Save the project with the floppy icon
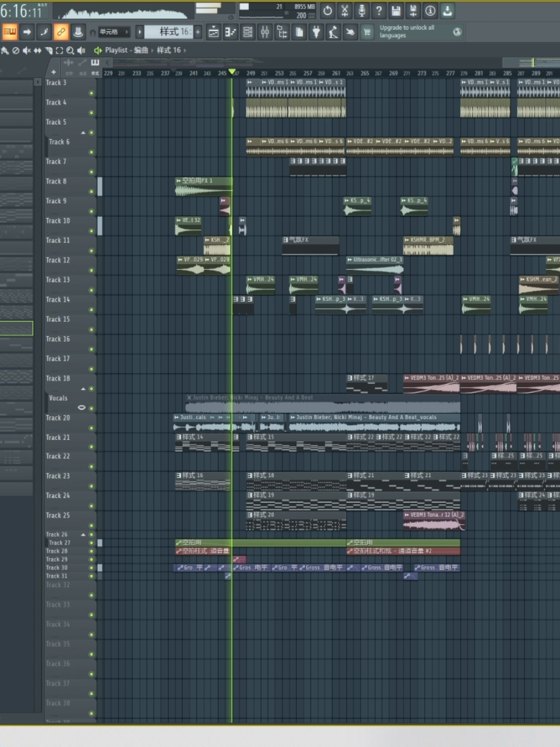This screenshot has width=560, height=747. tap(396, 10)
